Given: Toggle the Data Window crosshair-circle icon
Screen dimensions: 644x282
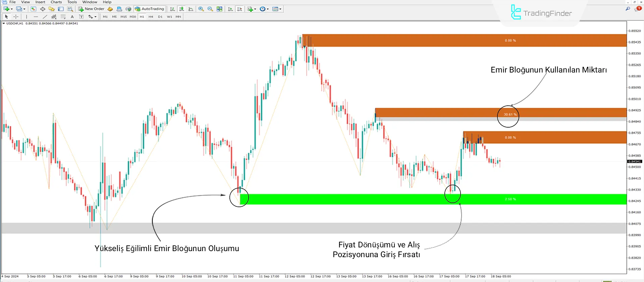Looking at the screenshot, I should point(43,9).
